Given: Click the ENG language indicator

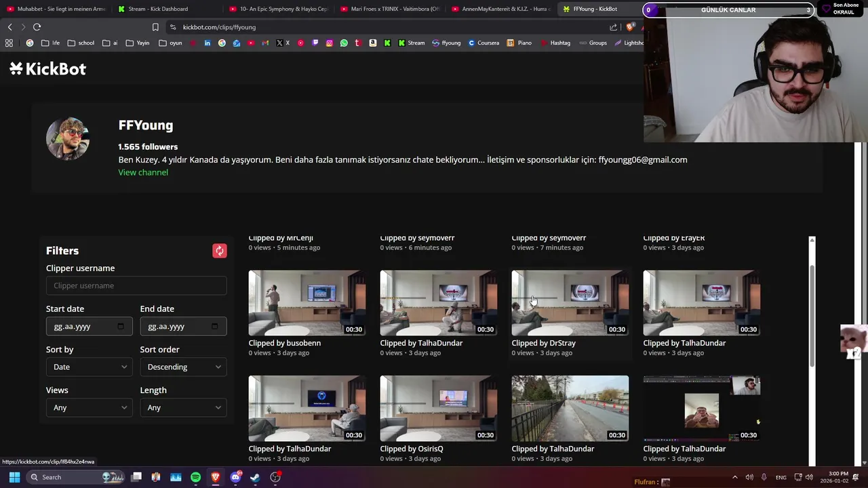Looking at the screenshot, I should pyautogui.click(x=781, y=477).
